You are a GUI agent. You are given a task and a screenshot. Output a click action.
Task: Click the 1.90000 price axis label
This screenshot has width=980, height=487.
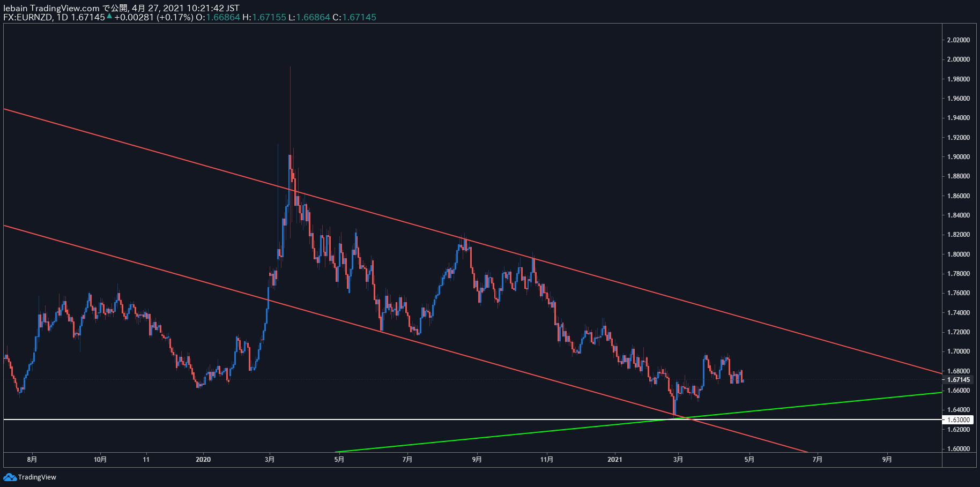(958, 157)
